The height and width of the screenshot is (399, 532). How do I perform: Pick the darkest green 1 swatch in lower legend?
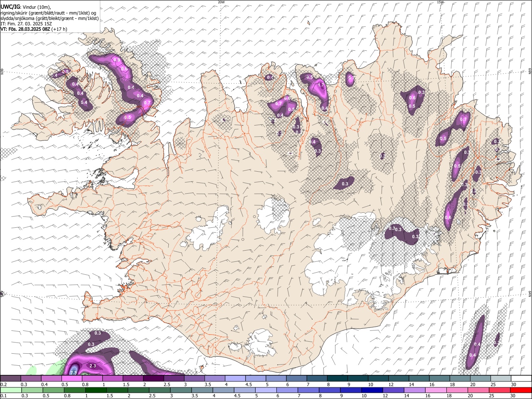(x=96, y=390)
